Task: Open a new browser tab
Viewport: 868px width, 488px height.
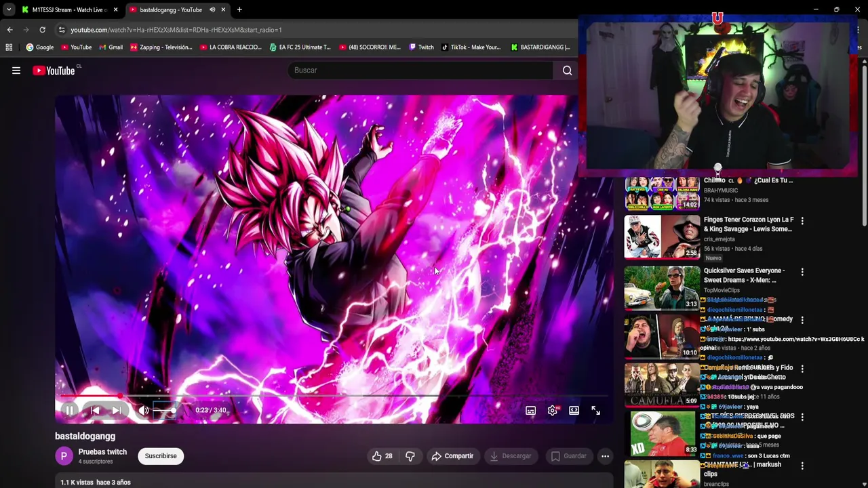Action: coord(239,9)
